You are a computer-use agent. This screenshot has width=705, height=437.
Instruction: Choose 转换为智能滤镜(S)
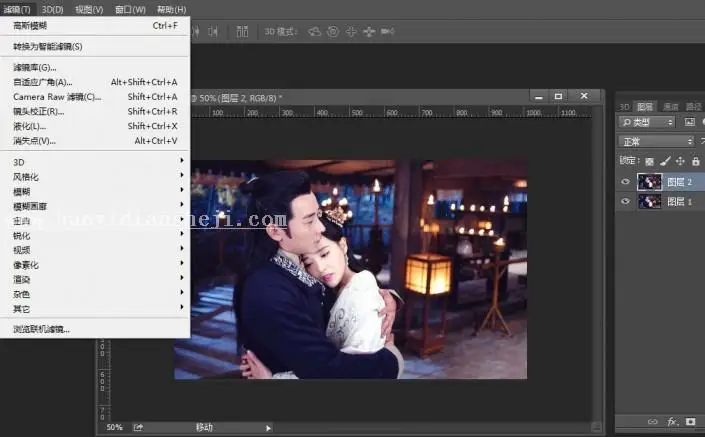95,46
